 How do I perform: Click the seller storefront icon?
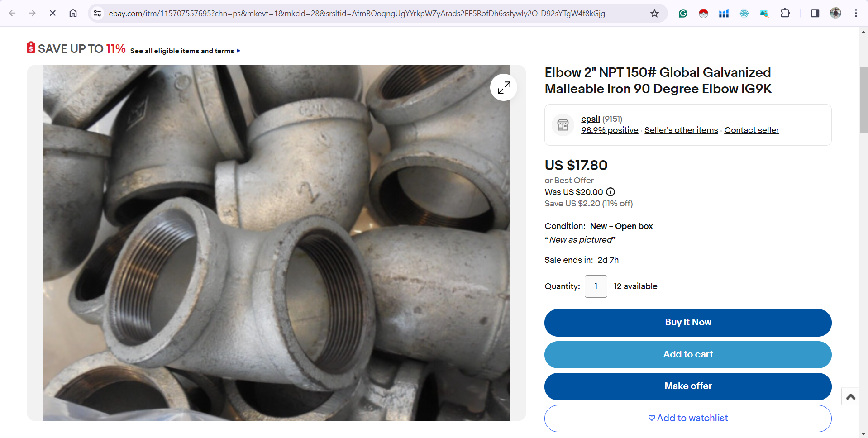pyautogui.click(x=563, y=125)
